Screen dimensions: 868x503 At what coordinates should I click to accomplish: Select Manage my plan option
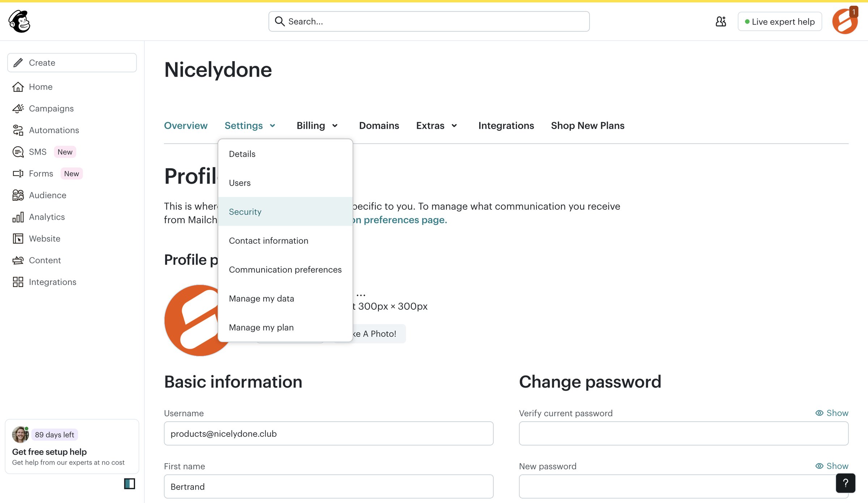pos(285,328)
